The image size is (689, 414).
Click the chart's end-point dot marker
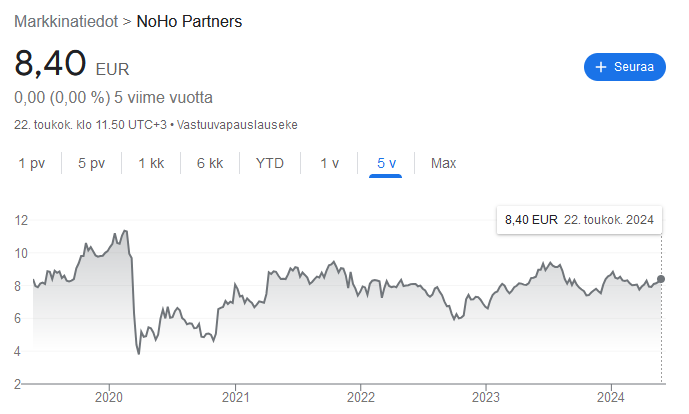point(661,279)
